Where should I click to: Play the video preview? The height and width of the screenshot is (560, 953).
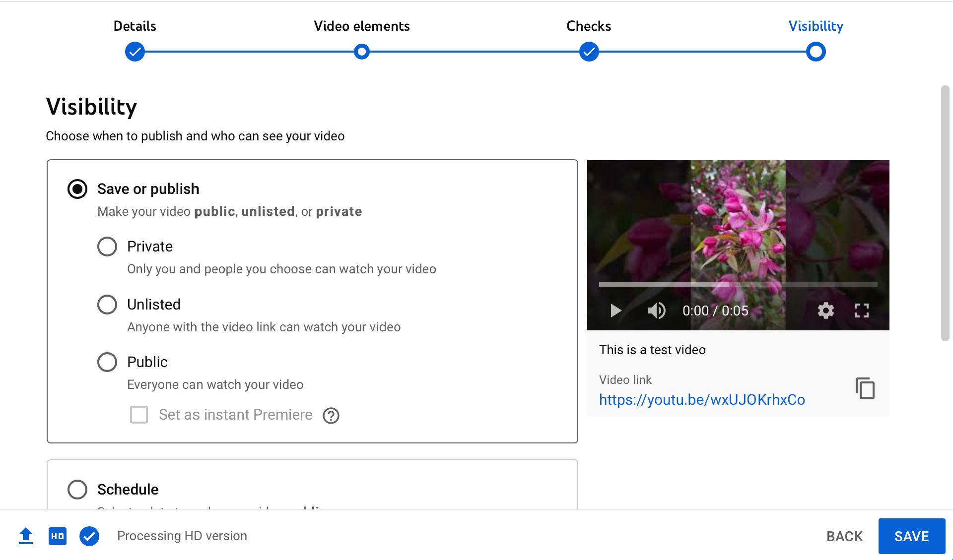(x=615, y=311)
